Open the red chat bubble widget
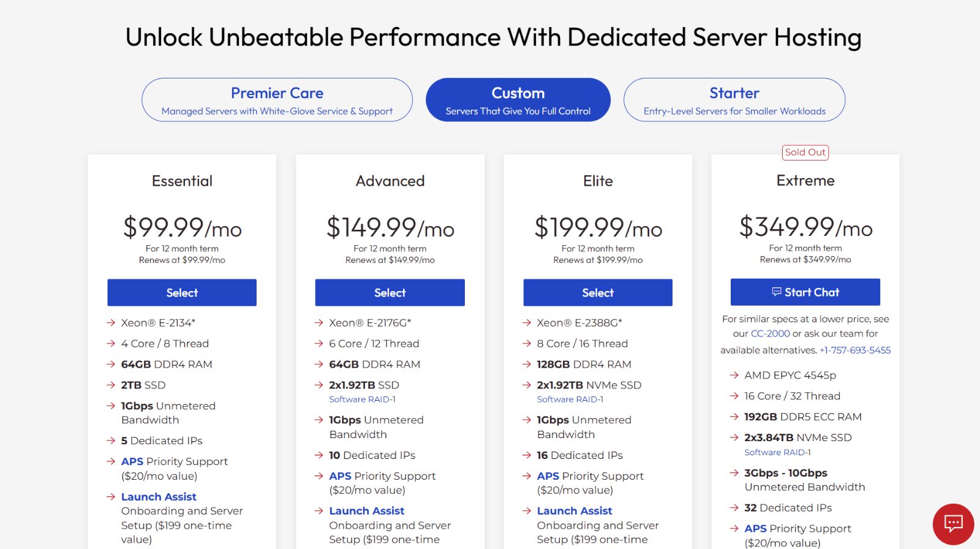The height and width of the screenshot is (549, 980). [x=953, y=524]
